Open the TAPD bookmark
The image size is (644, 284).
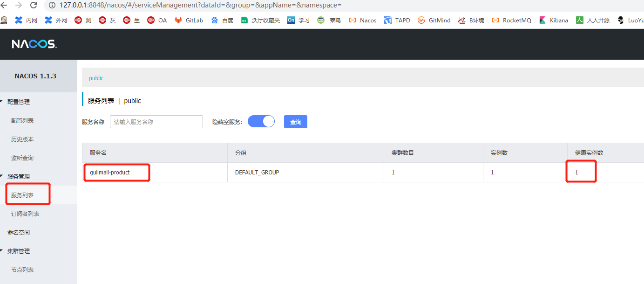click(397, 20)
